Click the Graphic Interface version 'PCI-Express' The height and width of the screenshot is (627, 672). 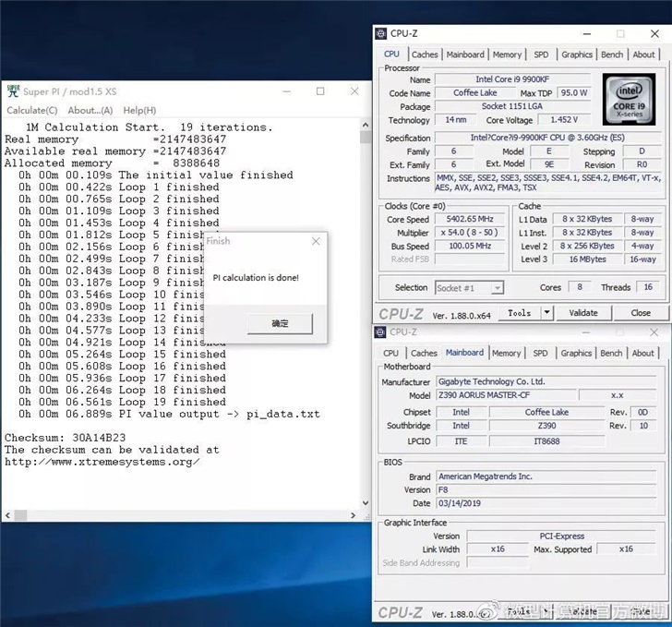point(561,537)
